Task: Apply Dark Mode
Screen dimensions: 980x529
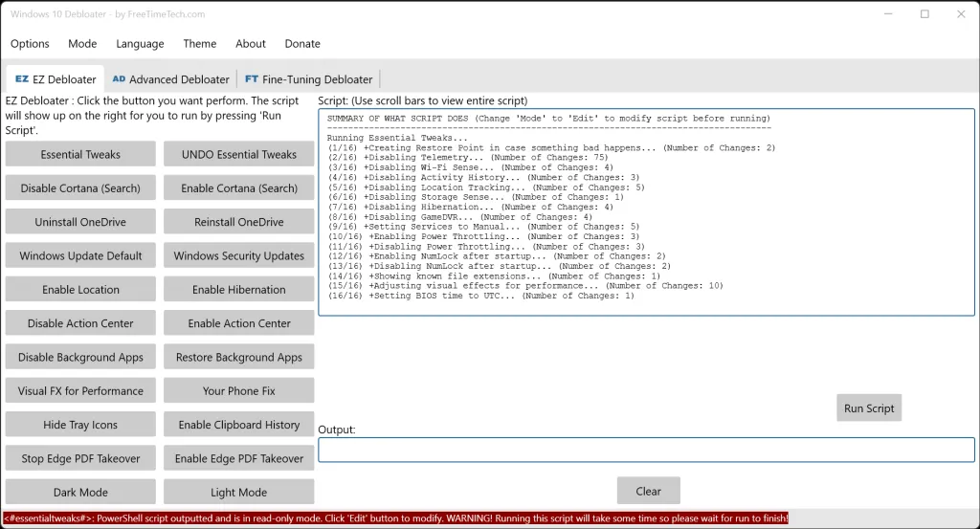Action: (80, 492)
